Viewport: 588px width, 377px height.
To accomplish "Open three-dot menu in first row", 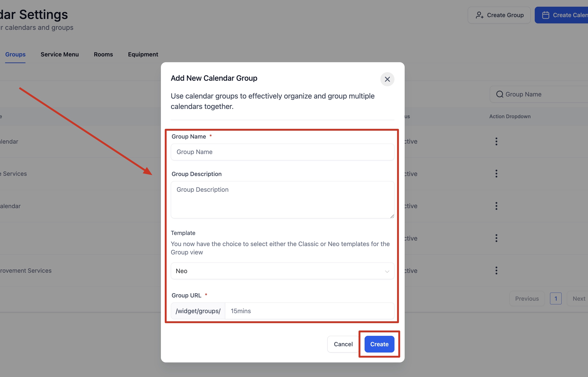I will coord(496,142).
